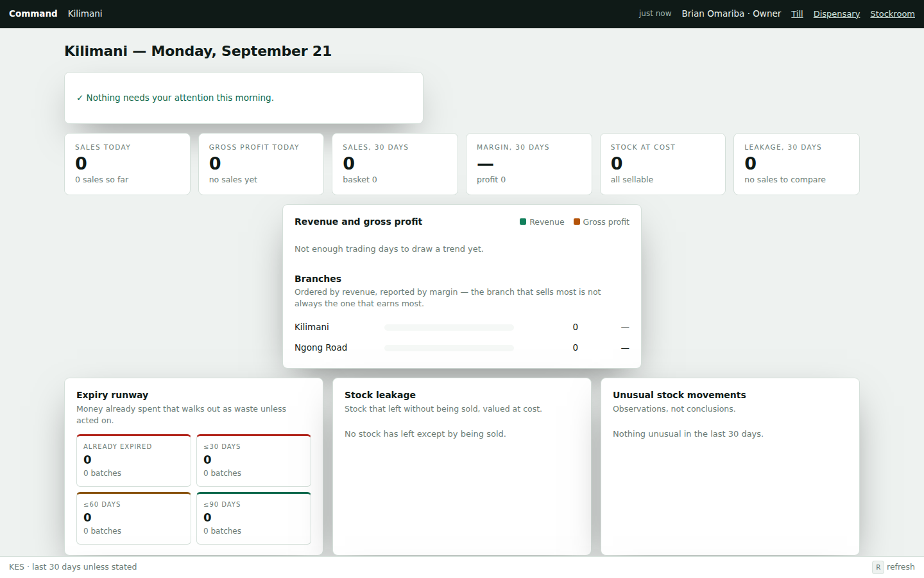
Task: Click 'Nothing unusual in the last 30 days'
Action: (x=688, y=434)
